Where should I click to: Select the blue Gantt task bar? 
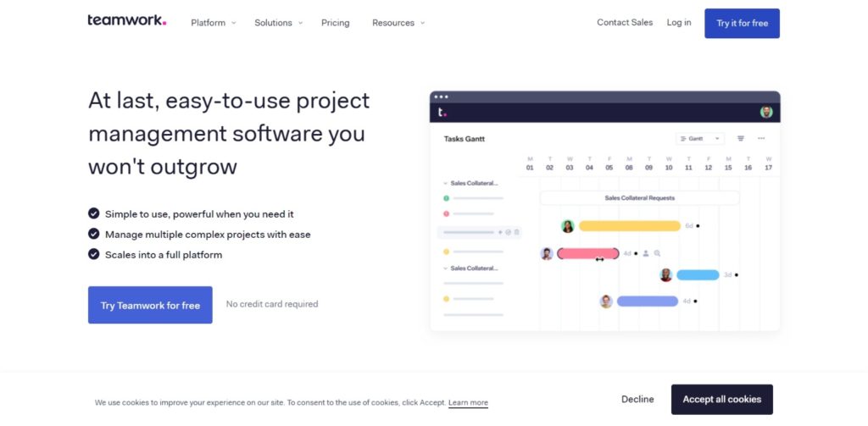698,275
